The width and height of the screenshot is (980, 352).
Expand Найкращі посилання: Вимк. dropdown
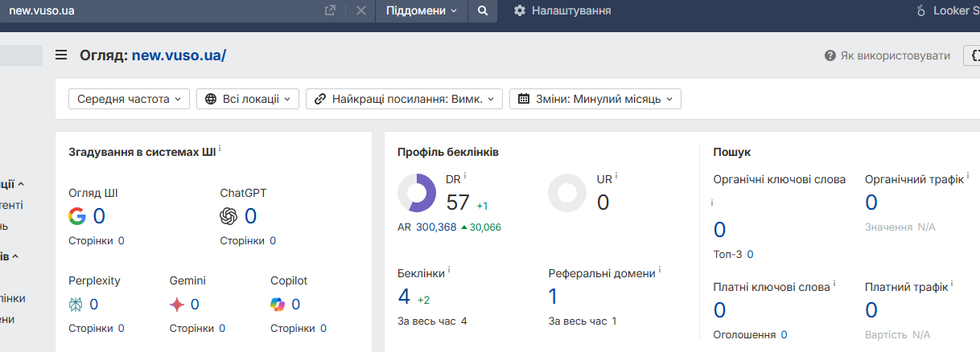pyautogui.click(x=404, y=99)
